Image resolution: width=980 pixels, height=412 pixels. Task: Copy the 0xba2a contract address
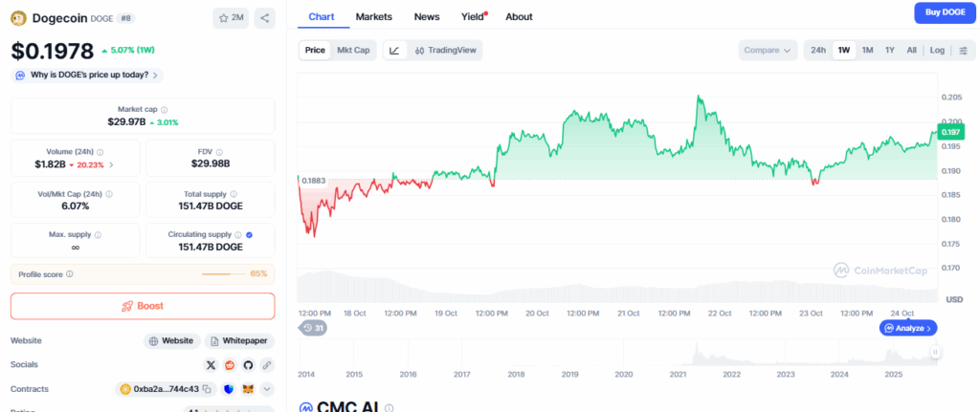coord(207,389)
